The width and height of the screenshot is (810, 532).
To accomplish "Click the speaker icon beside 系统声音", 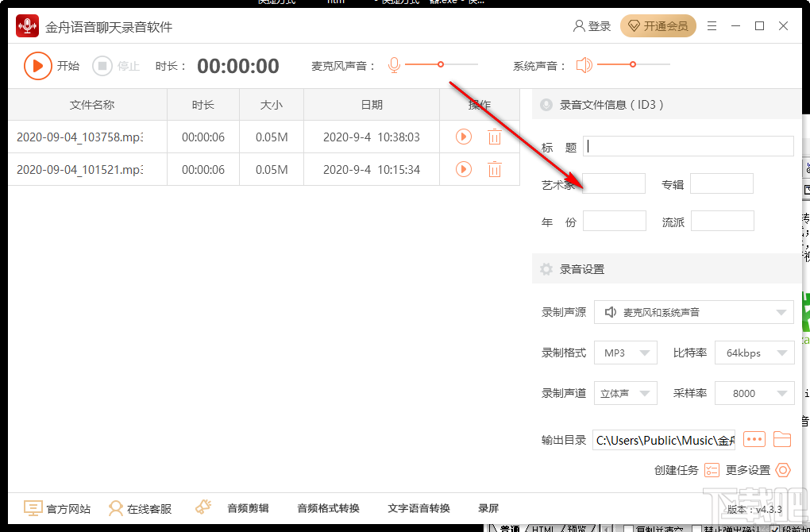I will pyautogui.click(x=585, y=65).
